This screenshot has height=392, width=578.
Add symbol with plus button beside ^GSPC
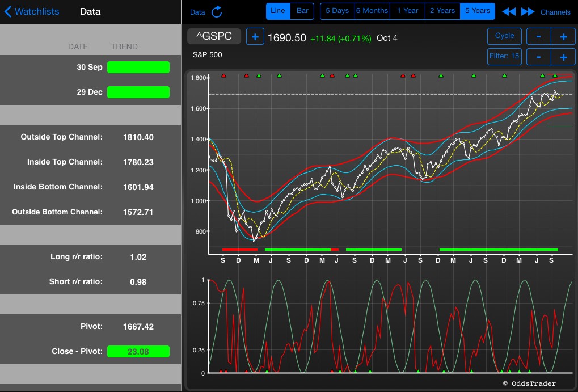coord(255,37)
